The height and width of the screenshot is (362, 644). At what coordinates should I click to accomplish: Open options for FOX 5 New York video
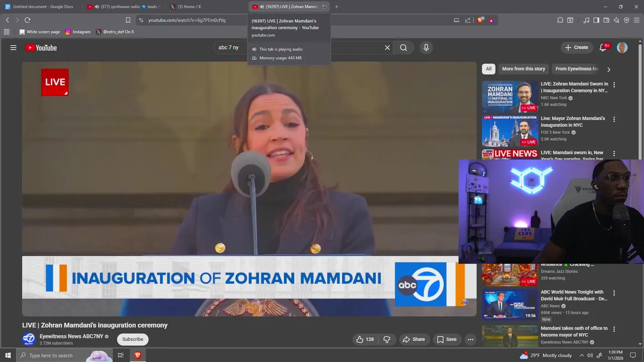click(x=614, y=119)
